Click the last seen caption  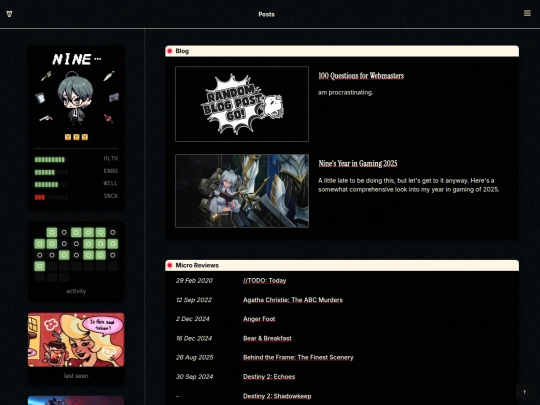click(76, 376)
